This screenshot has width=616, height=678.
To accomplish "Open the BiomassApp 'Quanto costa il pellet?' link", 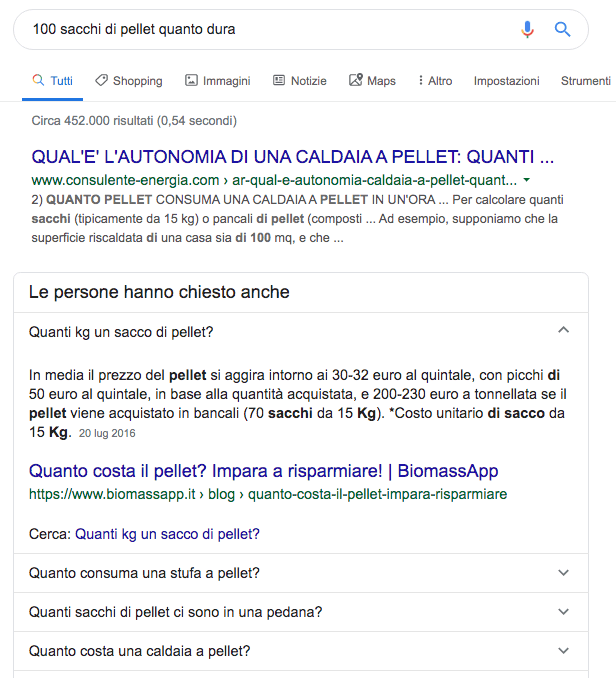I will pos(263,471).
